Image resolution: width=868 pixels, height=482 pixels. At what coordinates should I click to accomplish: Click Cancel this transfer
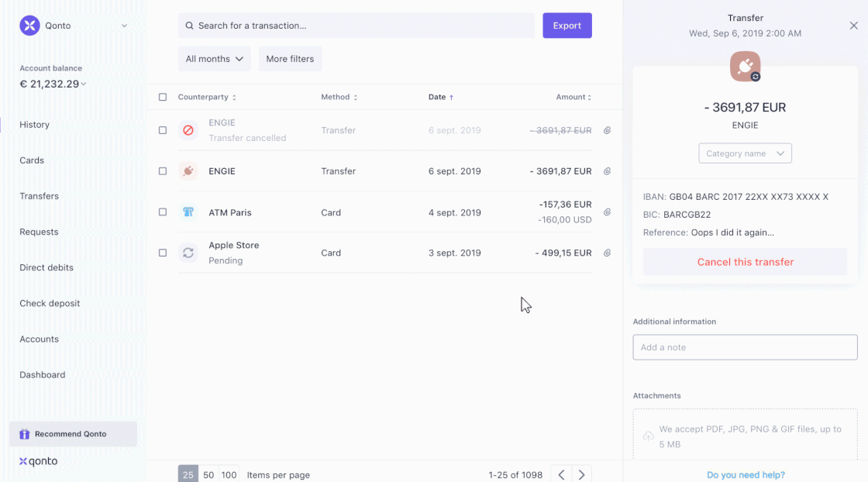[x=745, y=262]
